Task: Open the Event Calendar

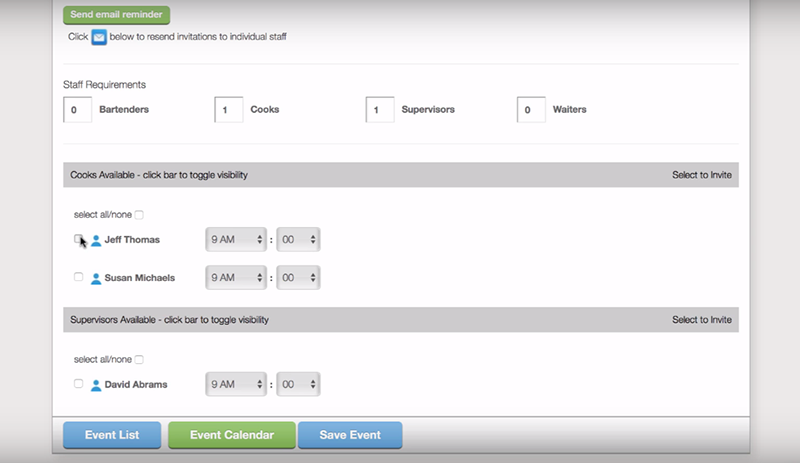Action: coord(231,435)
